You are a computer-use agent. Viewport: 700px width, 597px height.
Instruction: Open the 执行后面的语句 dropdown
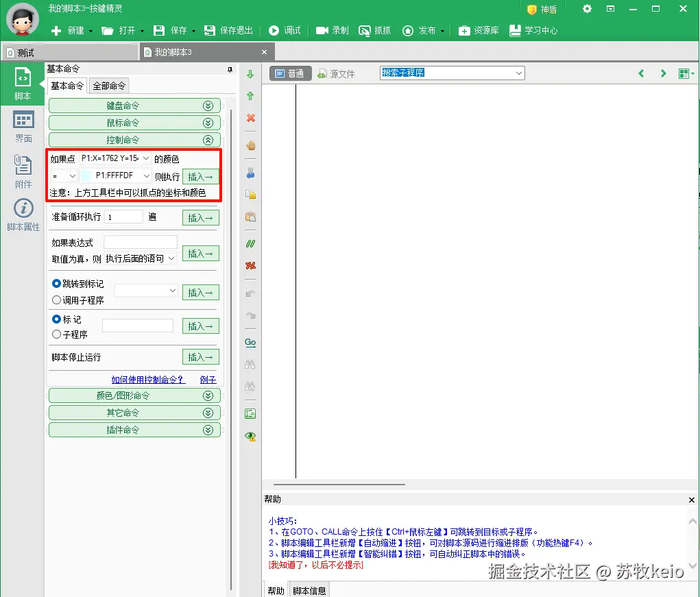click(x=140, y=258)
